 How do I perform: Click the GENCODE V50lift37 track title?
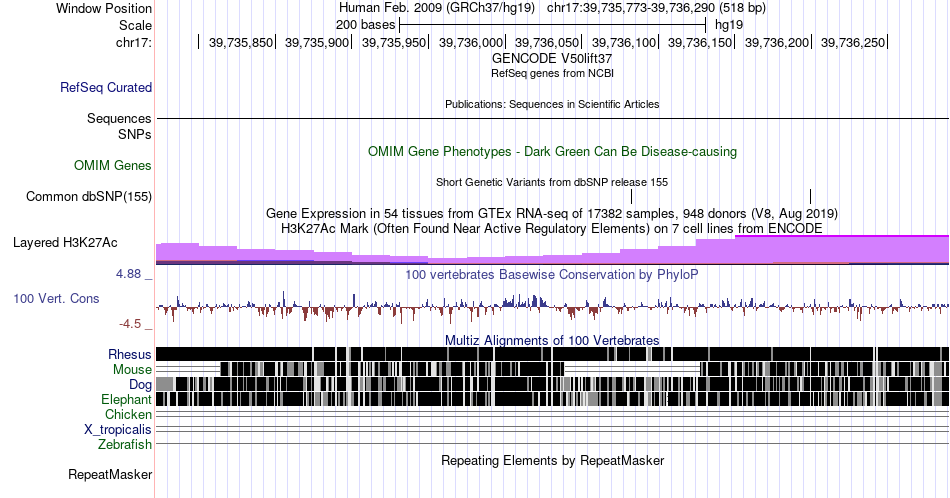click(x=552, y=59)
